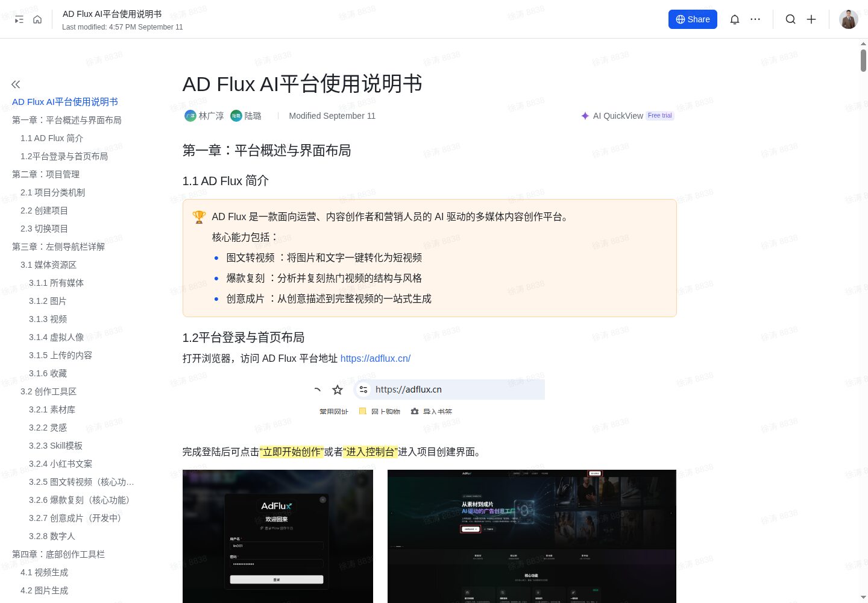This screenshot has height=603, width=868.
Task: Open the https://adflux.cn/ link
Action: pyautogui.click(x=376, y=358)
